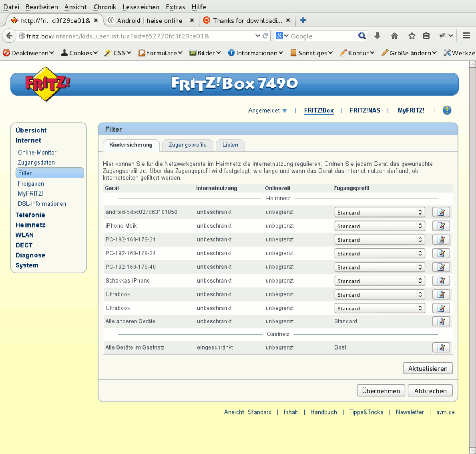Open the WLAN section in sidebar

25,235
